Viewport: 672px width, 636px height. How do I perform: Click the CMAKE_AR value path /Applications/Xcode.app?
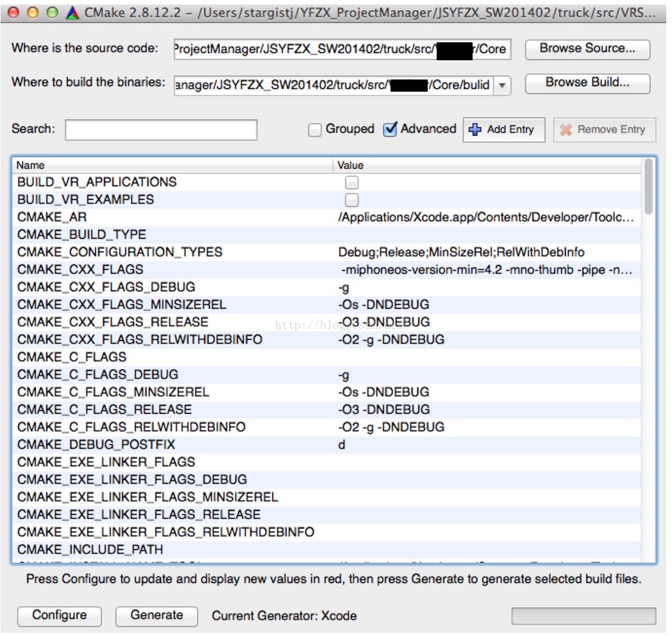486,217
